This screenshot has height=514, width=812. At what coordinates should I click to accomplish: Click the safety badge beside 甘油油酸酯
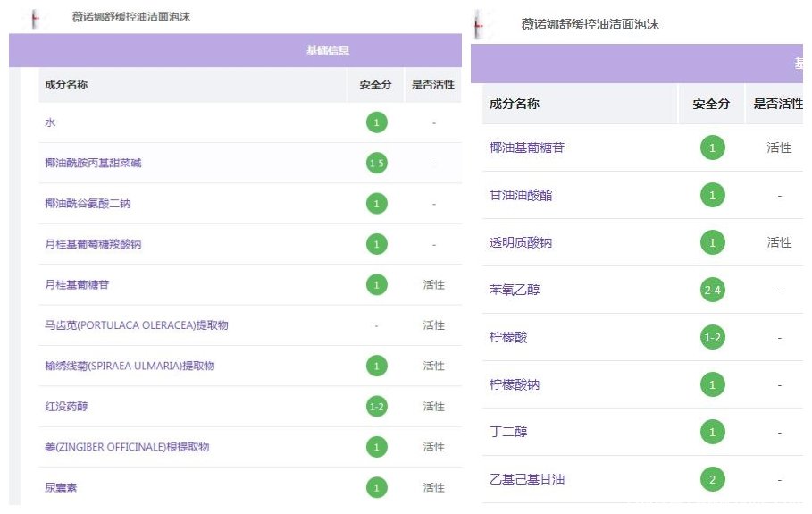click(x=713, y=196)
